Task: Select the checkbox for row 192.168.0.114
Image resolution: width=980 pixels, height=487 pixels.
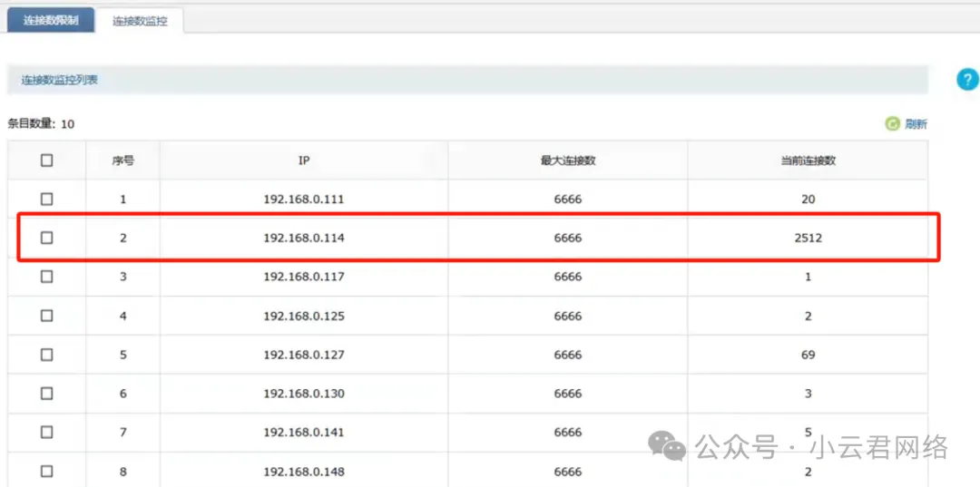Action: click(x=47, y=238)
